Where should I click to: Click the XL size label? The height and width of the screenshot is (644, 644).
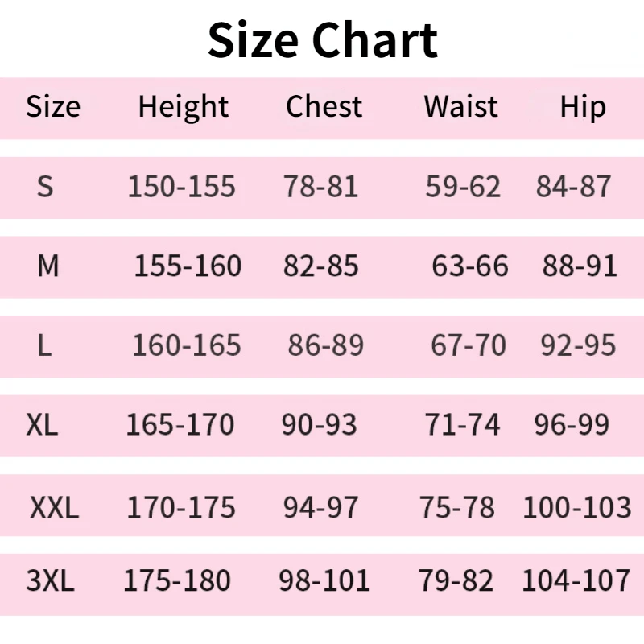[42, 425]
